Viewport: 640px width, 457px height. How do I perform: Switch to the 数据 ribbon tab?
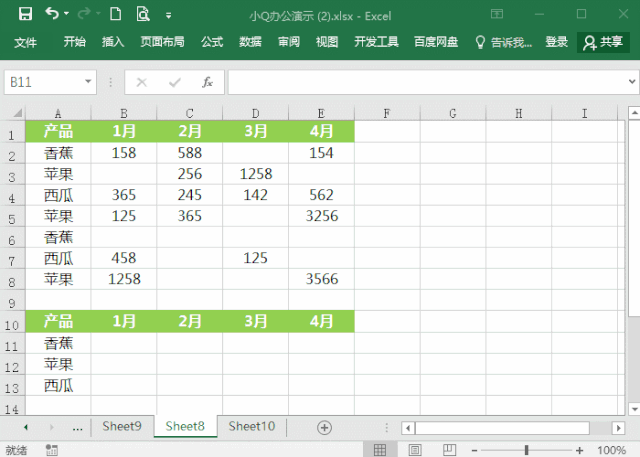[x=250, y=42]
